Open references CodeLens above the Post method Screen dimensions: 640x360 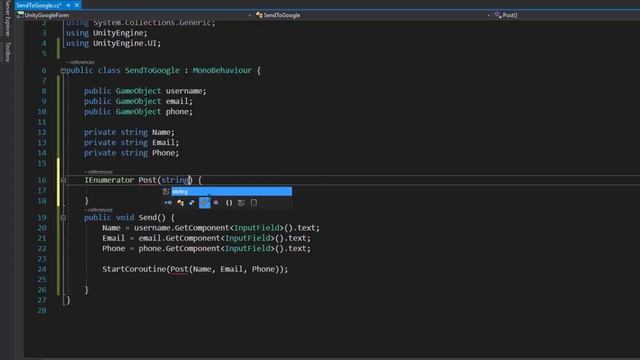98,172
